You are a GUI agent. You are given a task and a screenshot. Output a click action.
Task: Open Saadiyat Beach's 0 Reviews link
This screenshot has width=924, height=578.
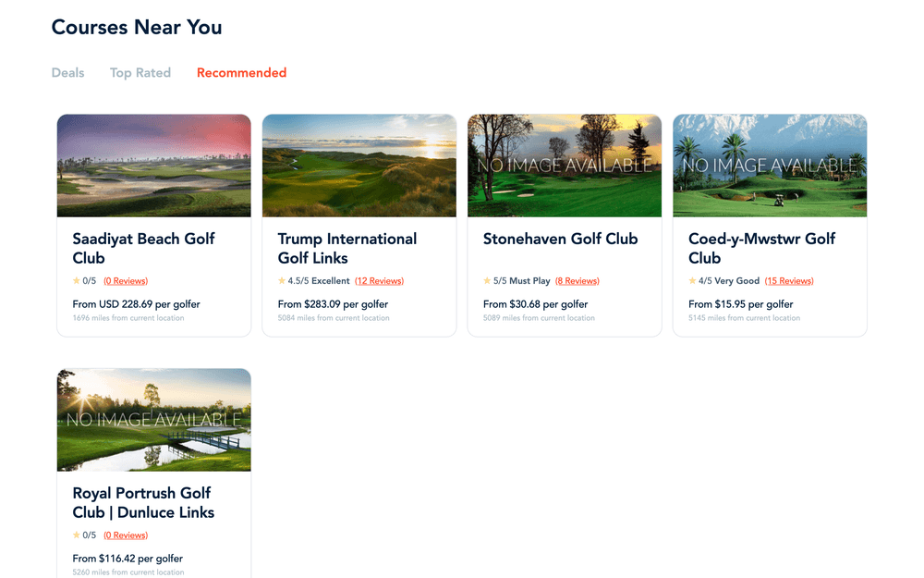point(126,281)
